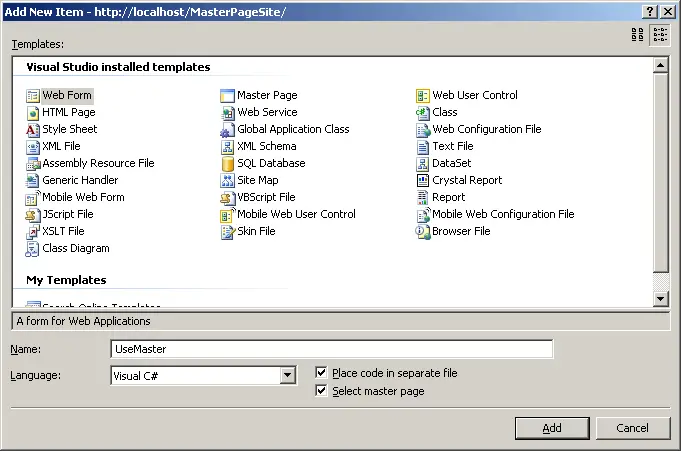Viewport: 681px width, 451px height.
Task: Select the Report template icon
Action: coord(423,198)
